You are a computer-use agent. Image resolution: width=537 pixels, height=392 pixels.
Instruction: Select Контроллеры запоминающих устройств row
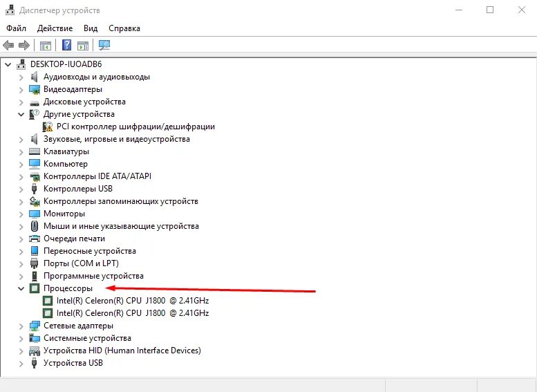[121, 201]
